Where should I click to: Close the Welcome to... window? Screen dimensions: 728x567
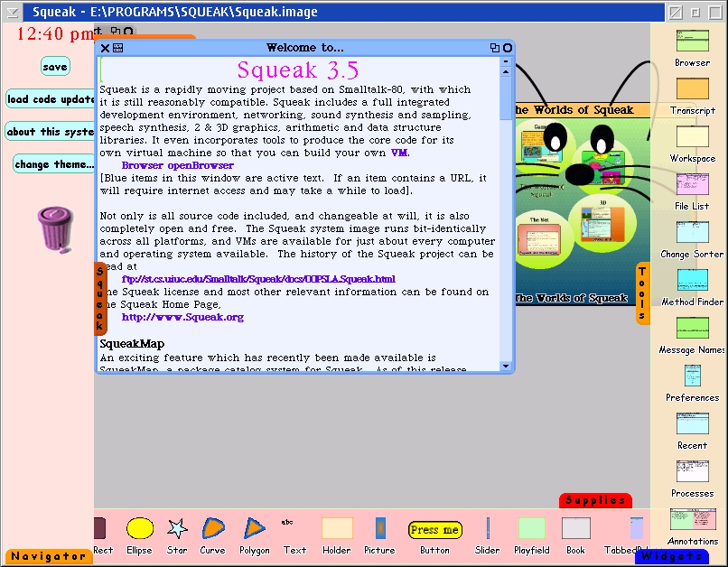[x=105, y=48]
